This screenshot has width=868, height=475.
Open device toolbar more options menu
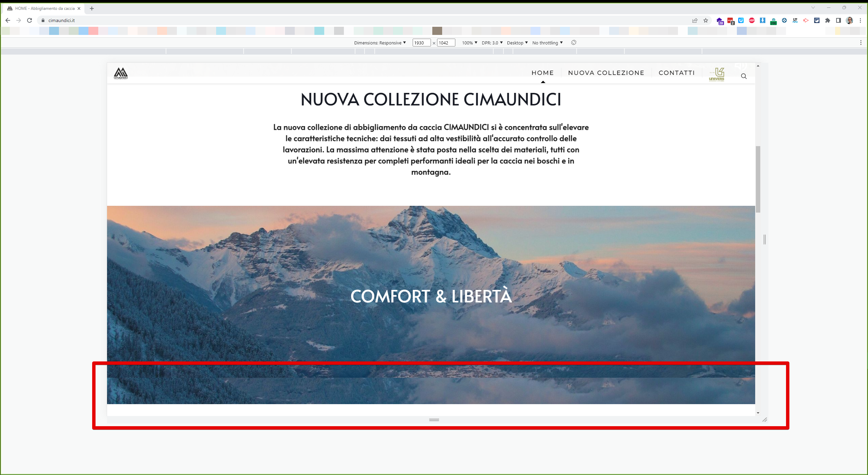pyautogui.click(x=861, y=43)
